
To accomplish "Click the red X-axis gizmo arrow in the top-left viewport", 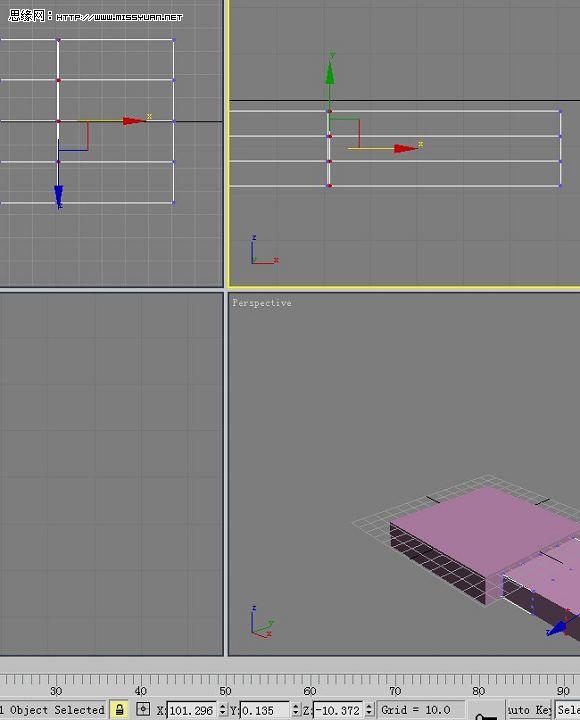I will [135, 121].
